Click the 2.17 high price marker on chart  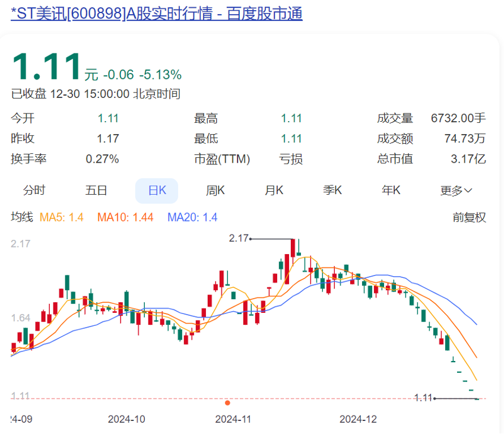click(x=239, y=238)
